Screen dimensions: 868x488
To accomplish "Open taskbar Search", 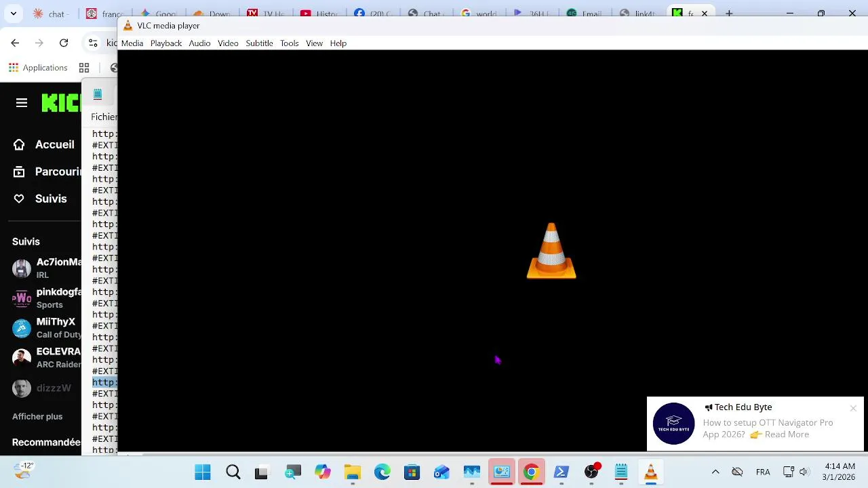I will 233,472.
